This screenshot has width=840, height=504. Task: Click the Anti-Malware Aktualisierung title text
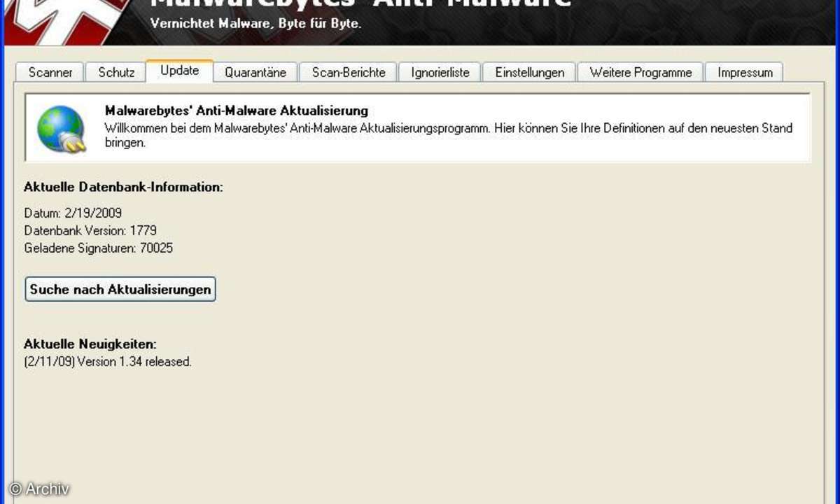[236, 111]
